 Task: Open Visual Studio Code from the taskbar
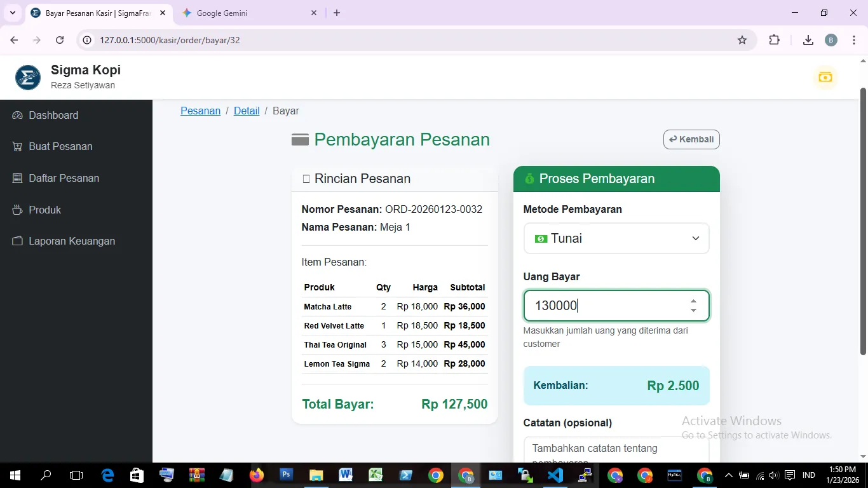555,475
